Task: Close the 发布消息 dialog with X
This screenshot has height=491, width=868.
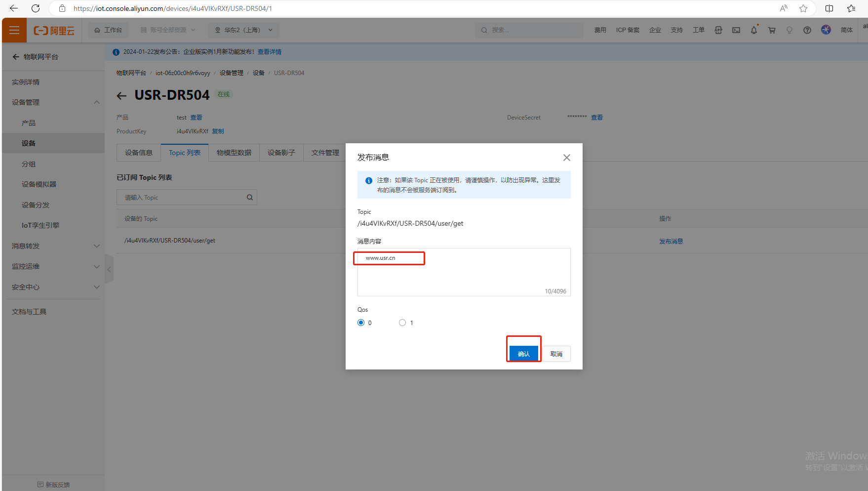Action: point(566,158)
